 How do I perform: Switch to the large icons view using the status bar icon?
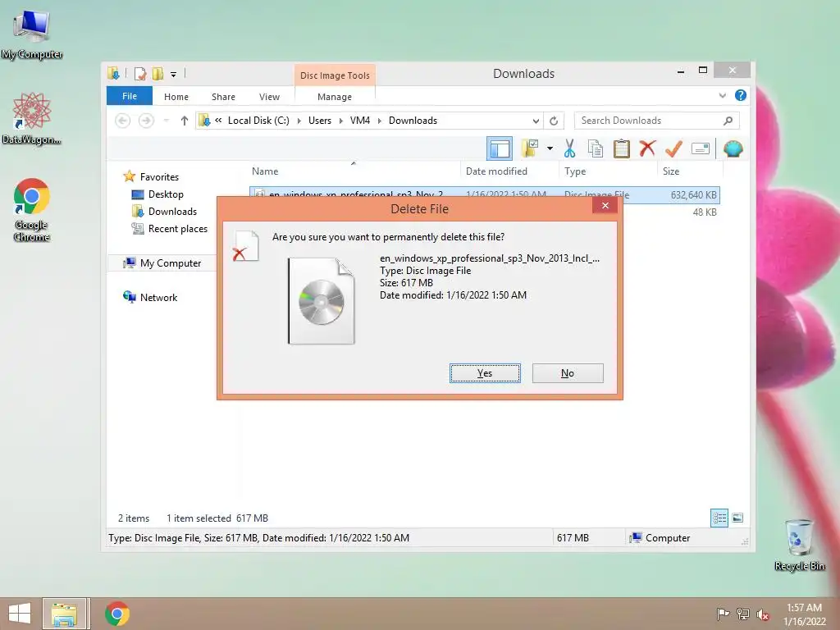737,518
